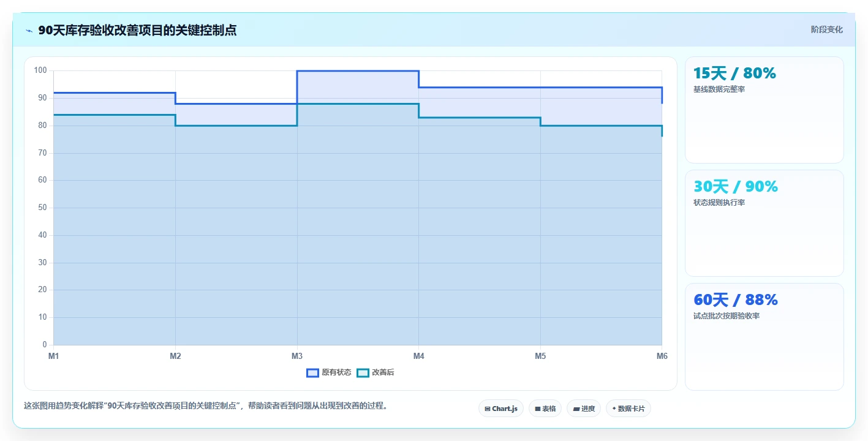
Task: Click the 阶段变化 label in header
Action: (827, 29)
